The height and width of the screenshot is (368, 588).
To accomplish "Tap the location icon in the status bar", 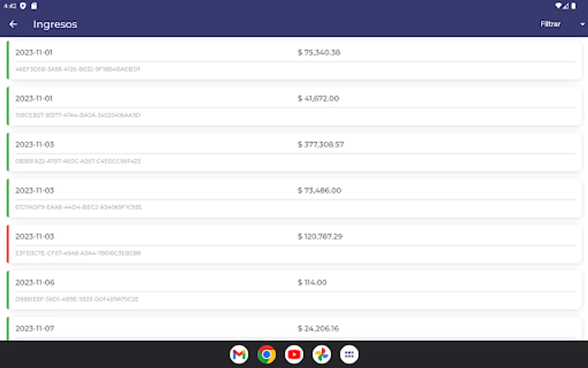I will click(x=23, y=6).
